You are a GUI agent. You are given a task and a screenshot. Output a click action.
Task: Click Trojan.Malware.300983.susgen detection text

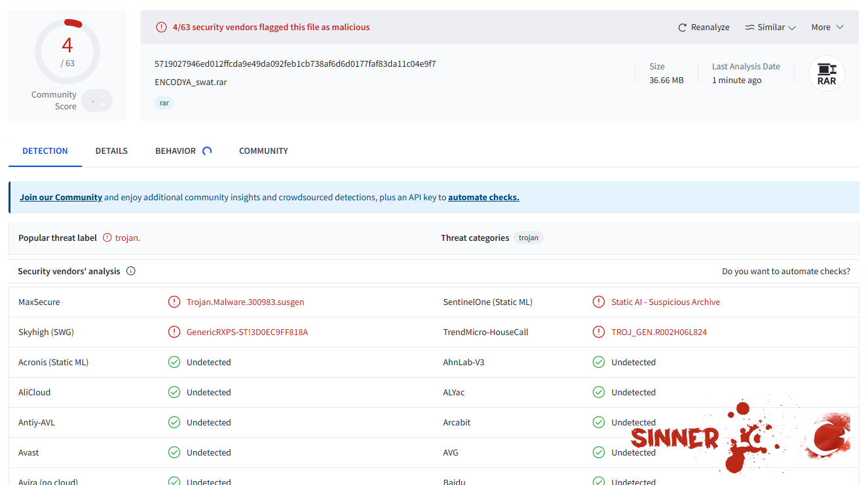[x=245, y=302]
